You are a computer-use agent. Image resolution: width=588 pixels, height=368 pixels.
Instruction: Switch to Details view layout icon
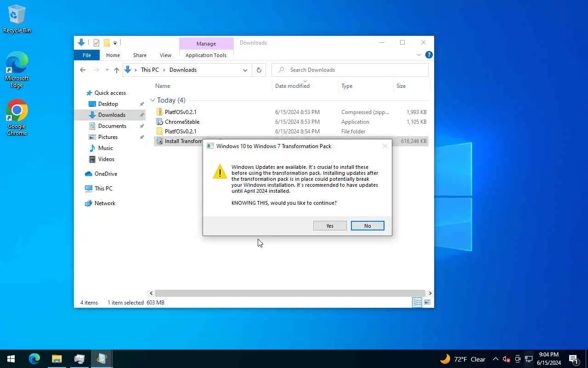pyautogui.click(x=417, y=302)
